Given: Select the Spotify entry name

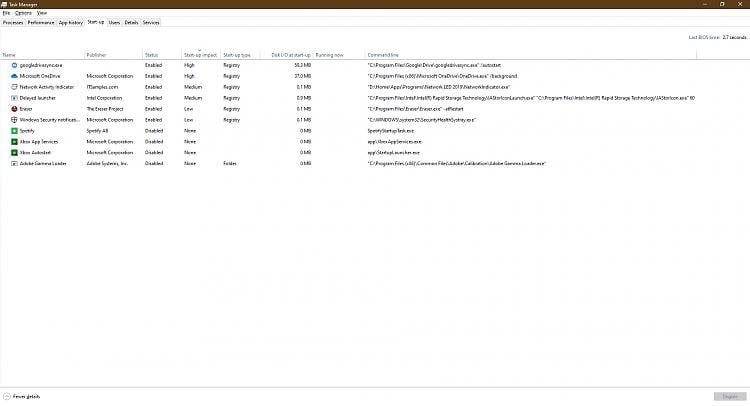Looking at the screenshot, I should 27,131.
